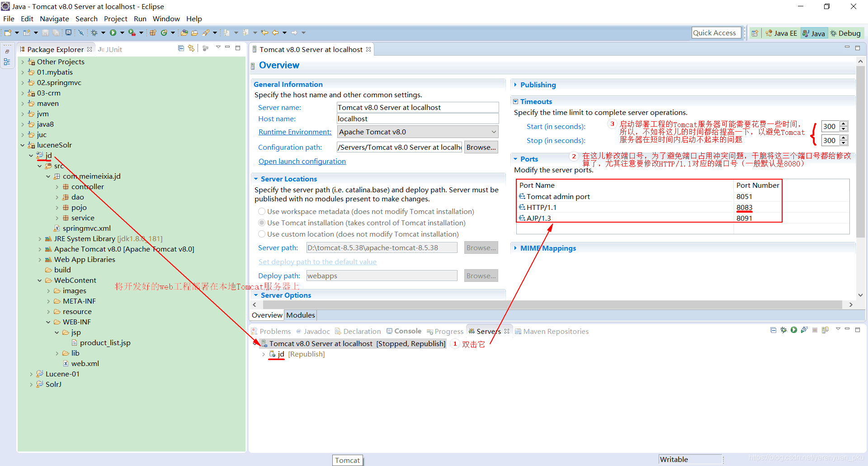The image size is (868, 466).
Task: Click the Server name input field
Action: pos(418,107)
